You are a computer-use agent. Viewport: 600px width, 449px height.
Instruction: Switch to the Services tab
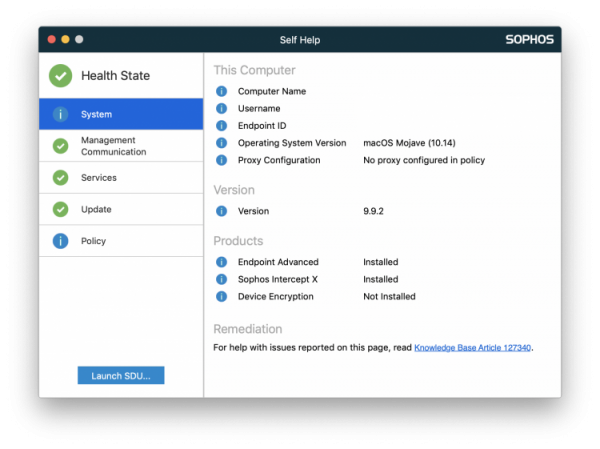[x=121, y=178]
